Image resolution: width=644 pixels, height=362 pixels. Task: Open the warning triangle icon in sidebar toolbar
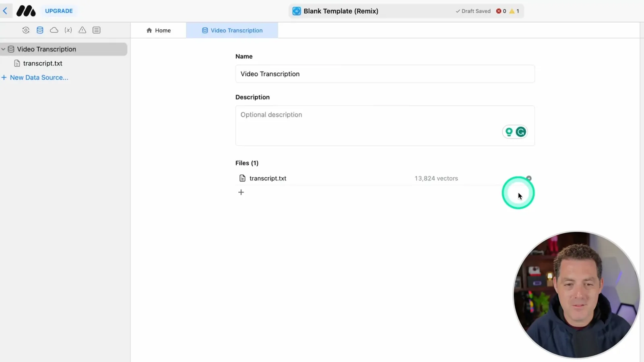click(82, 30)
